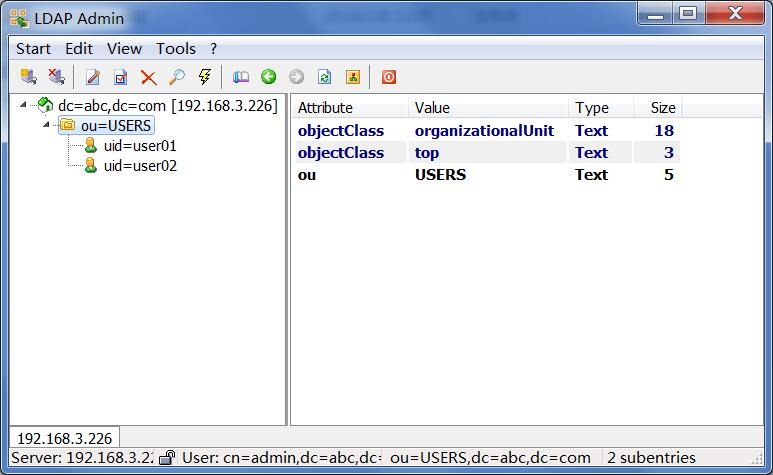The width and height of the screenshot is (773, 475).
Task: Select the 192.168.3.226 connection tab
Action: pos(65,438)
